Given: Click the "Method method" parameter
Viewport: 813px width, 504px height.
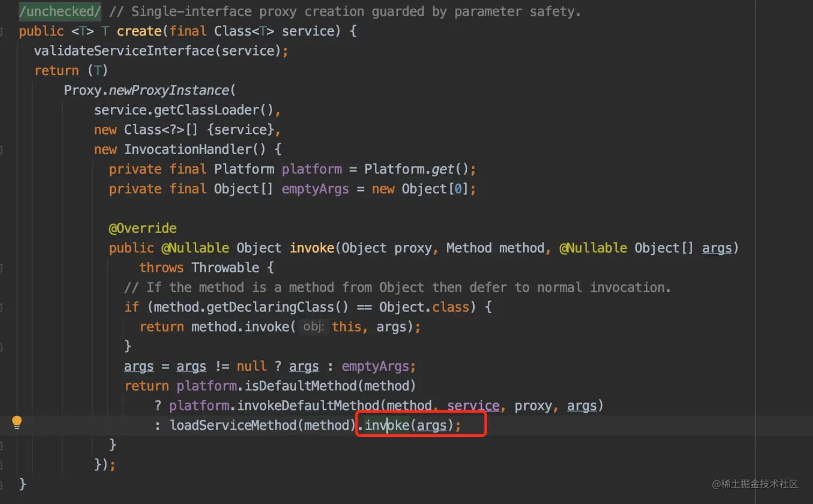Looking at the screenshot, I should tap(495, 248).
